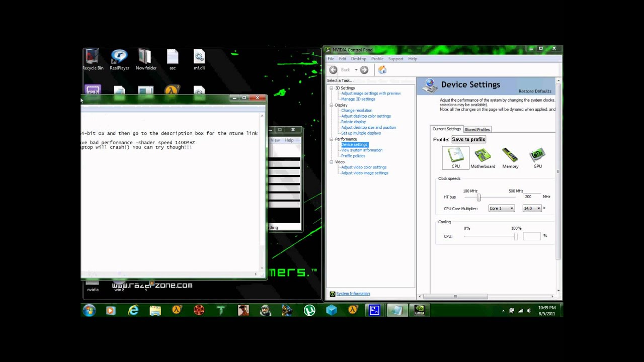Switch to the Current Settings tab

point(447,129)
